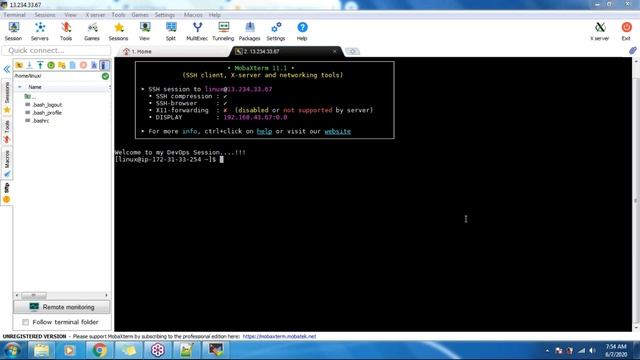Click the upload arrow icon in SFTP toolbar
This screenshot has height=360, width=640.
40,65
